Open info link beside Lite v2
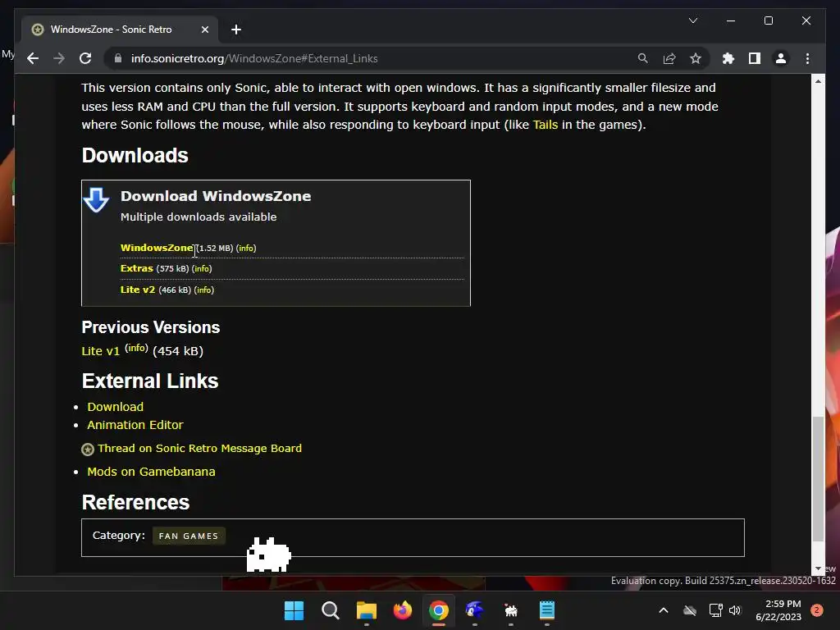840x630 pixels. tap(204, 290)
